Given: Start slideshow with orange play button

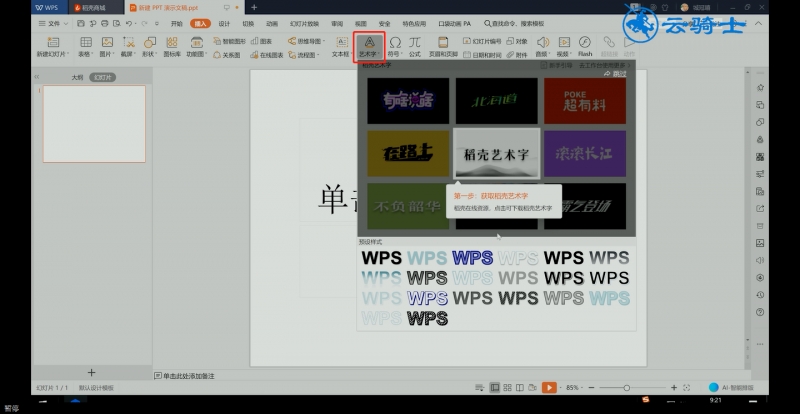Looking at the screenshot, I should pyautogui.click(x=549, y=388).
